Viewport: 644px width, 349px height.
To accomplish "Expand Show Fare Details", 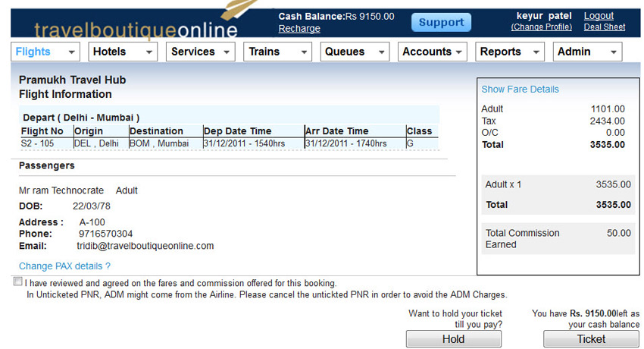I will point(520,90).
